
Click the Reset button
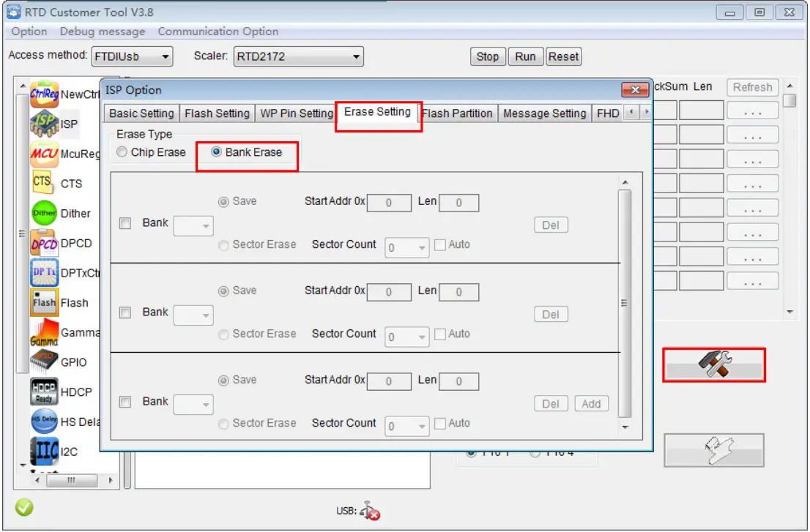pos(563,56)
